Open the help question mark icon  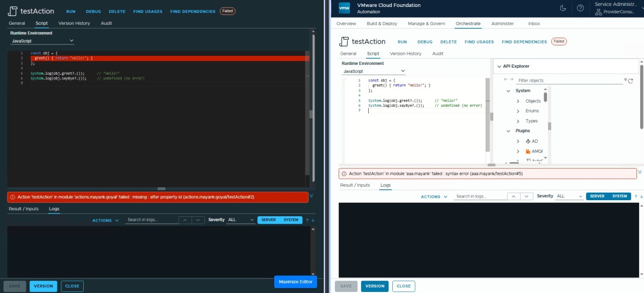(580, 8)
